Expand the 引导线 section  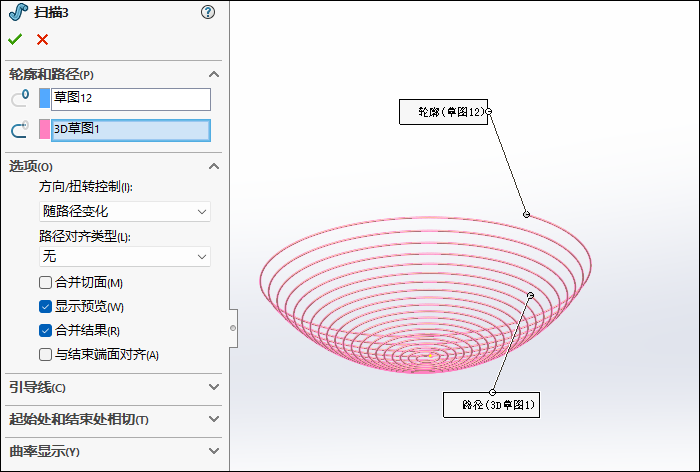click(114, 387)
